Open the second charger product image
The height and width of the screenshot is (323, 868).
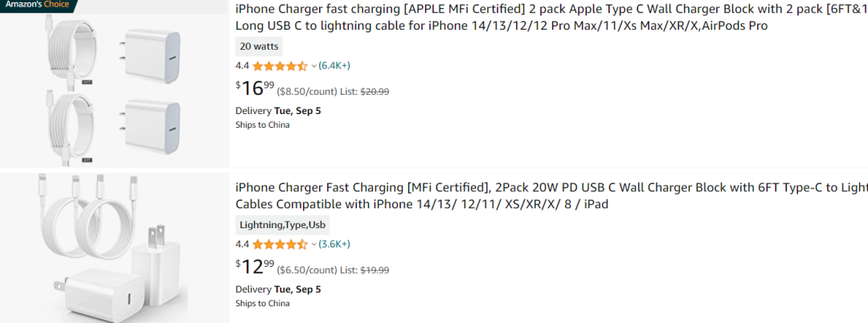(x=115, y=247)
